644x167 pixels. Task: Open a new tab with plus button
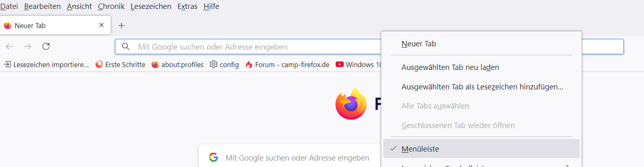pos(121,26)
